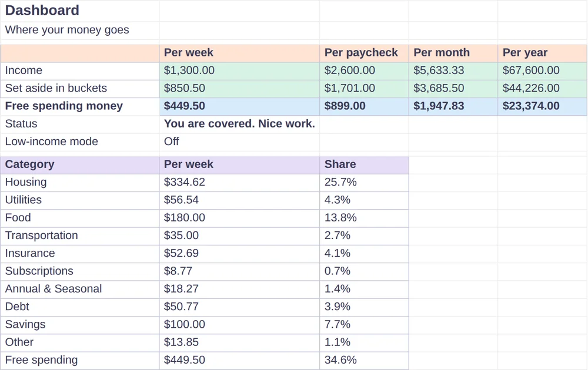Select Housing share 25.7%
This screenshot has height=370, width=588.
pyautogui.click(x=364, y=183)
